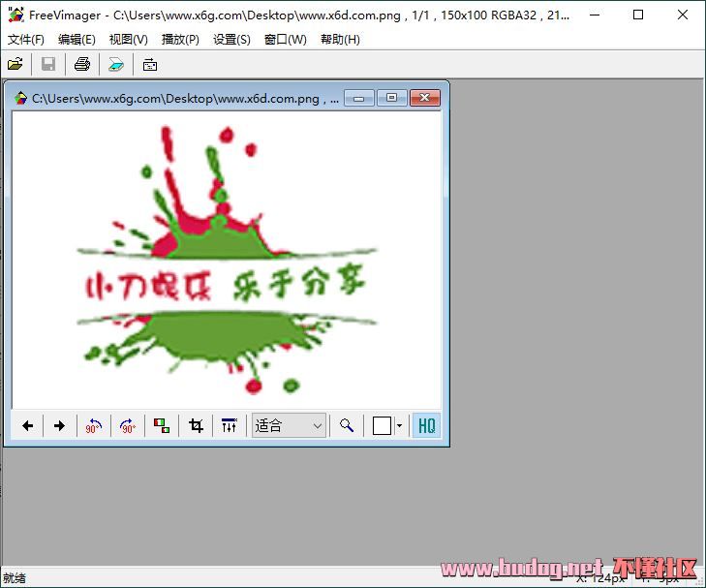Screen dimensions: 706x588
Task: Rotate image 90° clockwise
Action: coord(127,426)
